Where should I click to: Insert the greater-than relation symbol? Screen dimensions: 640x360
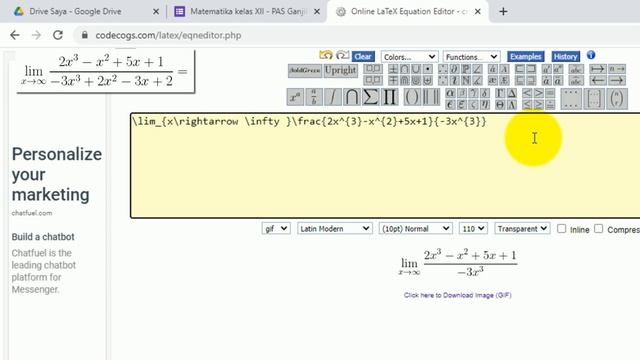[x=539, y=93]
